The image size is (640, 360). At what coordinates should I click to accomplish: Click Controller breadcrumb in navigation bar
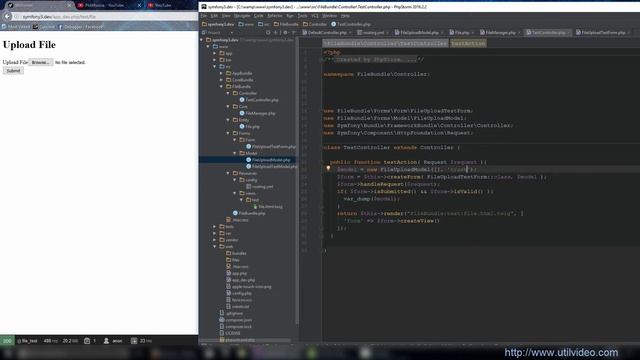(315, 24)
